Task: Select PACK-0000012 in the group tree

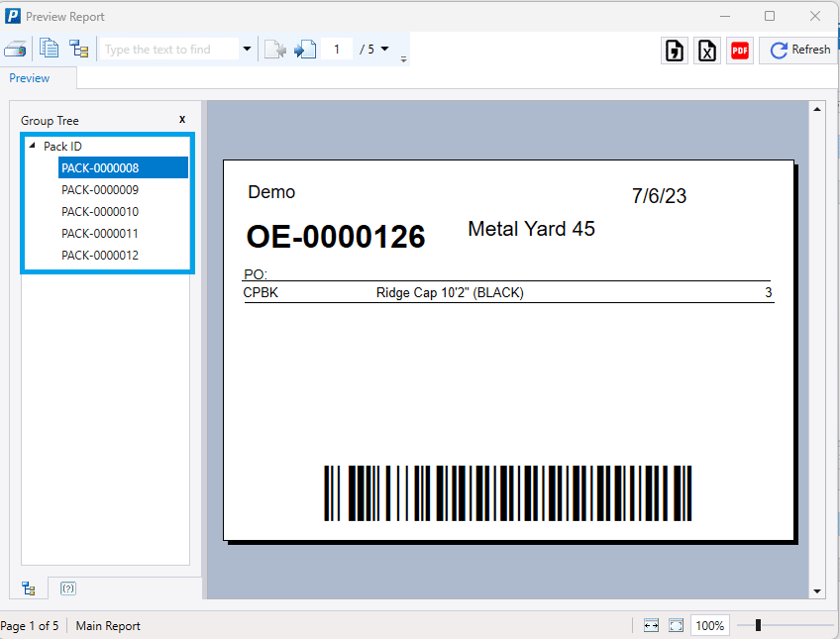Action: (100, 256)
